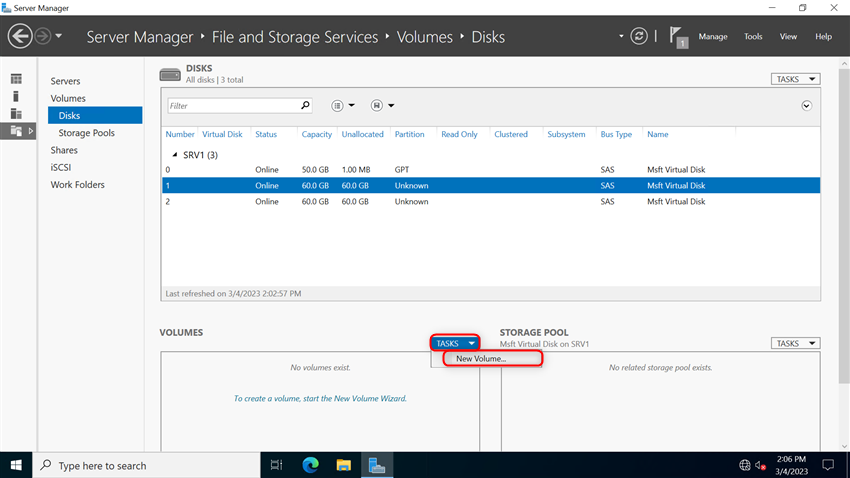
Task: Open the network globe tray icon
Action: click(745, 465)
